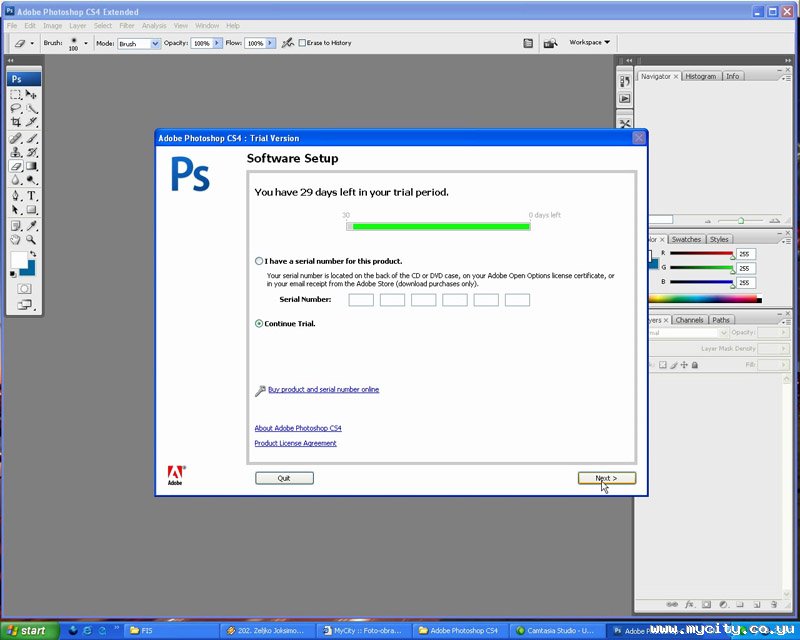Open the Eraser tool preset picker arrow
The width and height of the screenshot is (800, 640).
[x=32, y=43]
